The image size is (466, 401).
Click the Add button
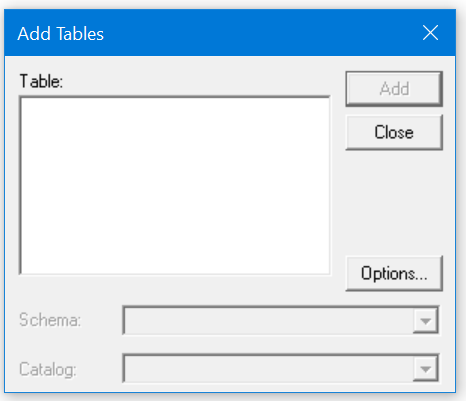pos(394,89)
